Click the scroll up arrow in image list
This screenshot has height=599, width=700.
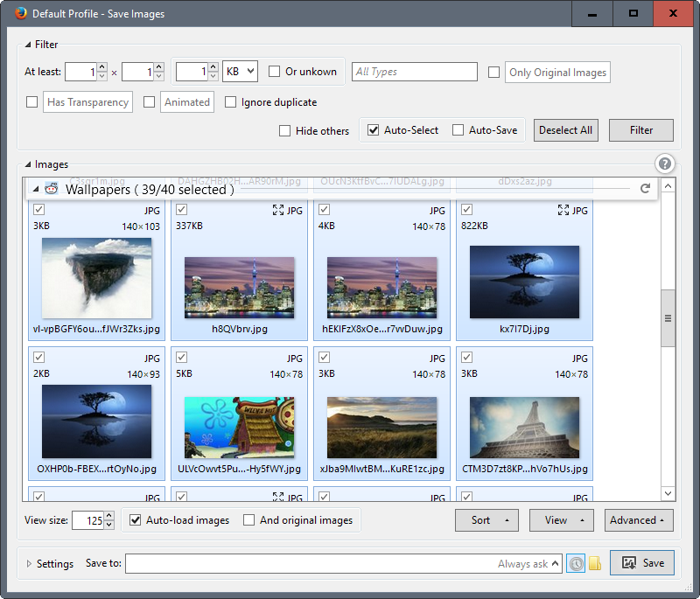tap(668, 185)
